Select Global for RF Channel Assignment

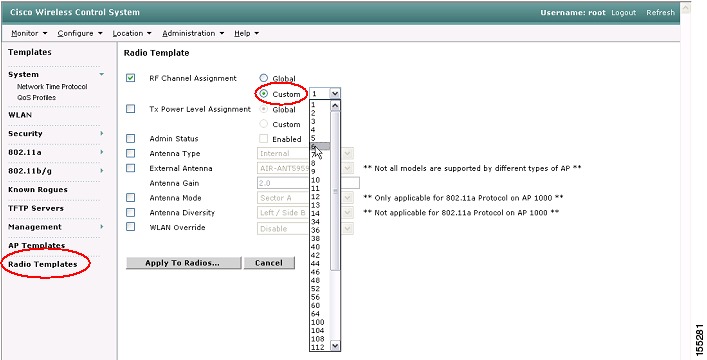click(x=264, y=78)
